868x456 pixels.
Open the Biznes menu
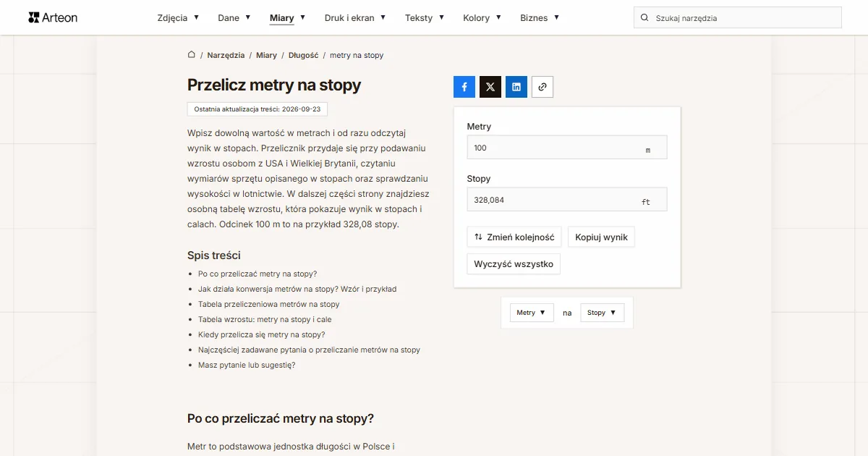coord(540,17)
